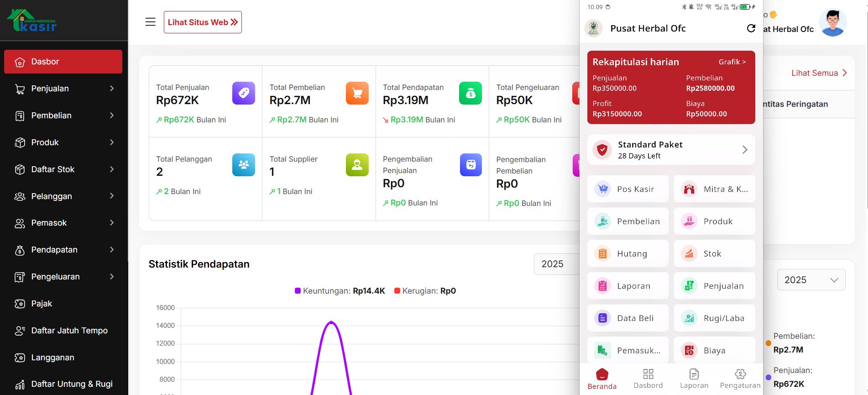Click the hamburger menu icon
868x395 pixels.
click(150, 22)
